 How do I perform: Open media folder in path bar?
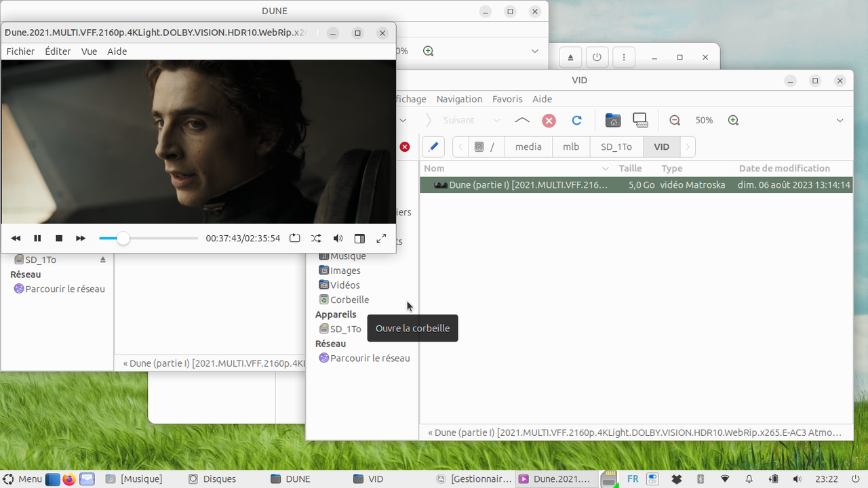point(528,147)
